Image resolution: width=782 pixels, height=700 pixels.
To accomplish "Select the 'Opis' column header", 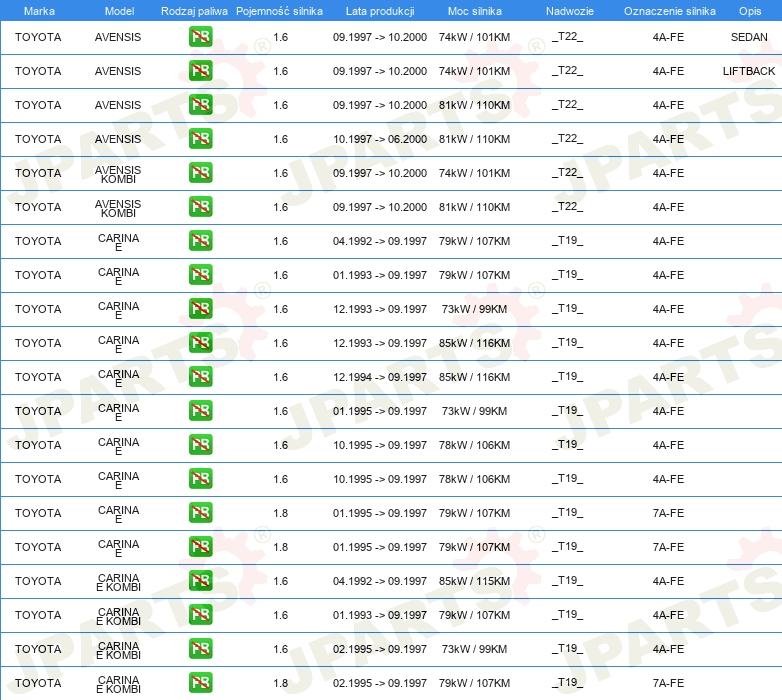I will (x=750, y=11).
